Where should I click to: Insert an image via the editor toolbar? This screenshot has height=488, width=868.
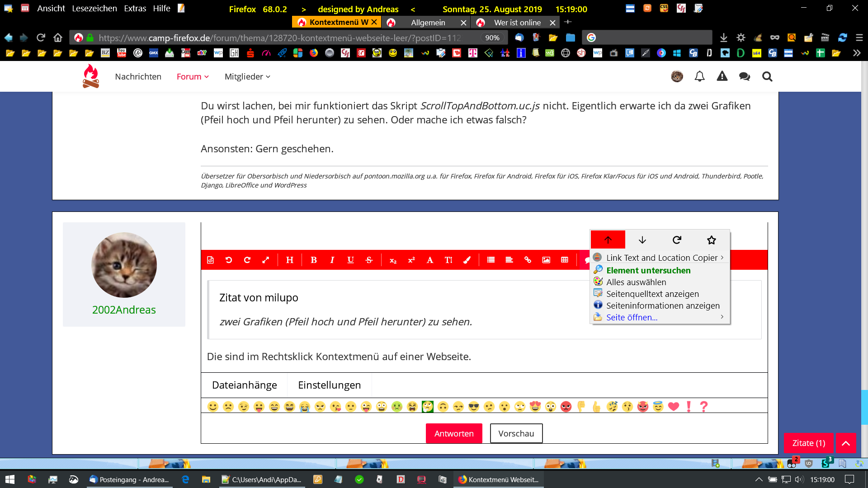tap(546, 260)
